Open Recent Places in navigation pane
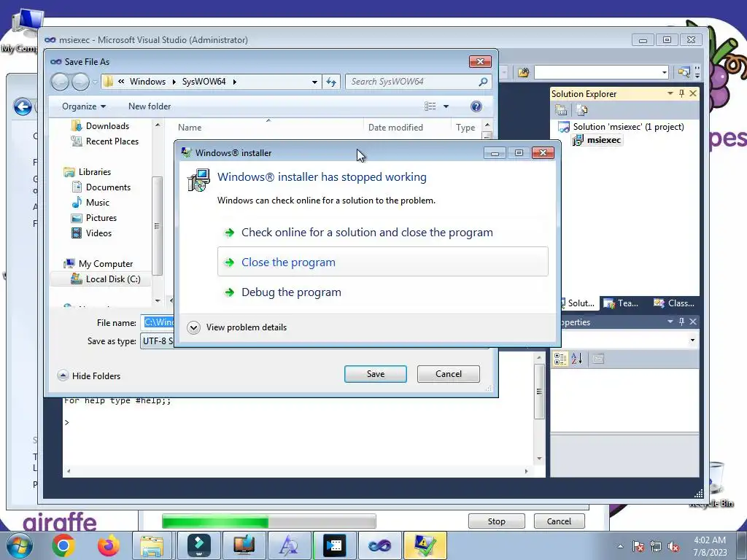Viewport: 747px width, 560px height. point(112,141)
